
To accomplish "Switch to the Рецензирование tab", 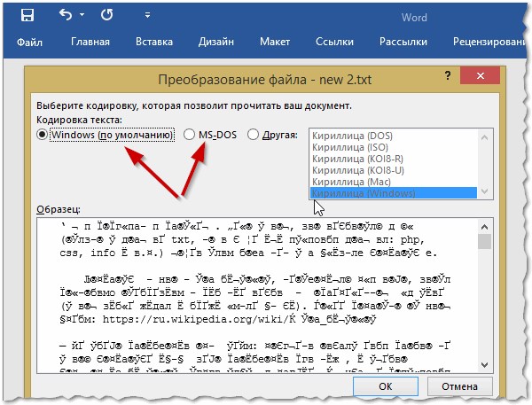I will tap(489, 42).
